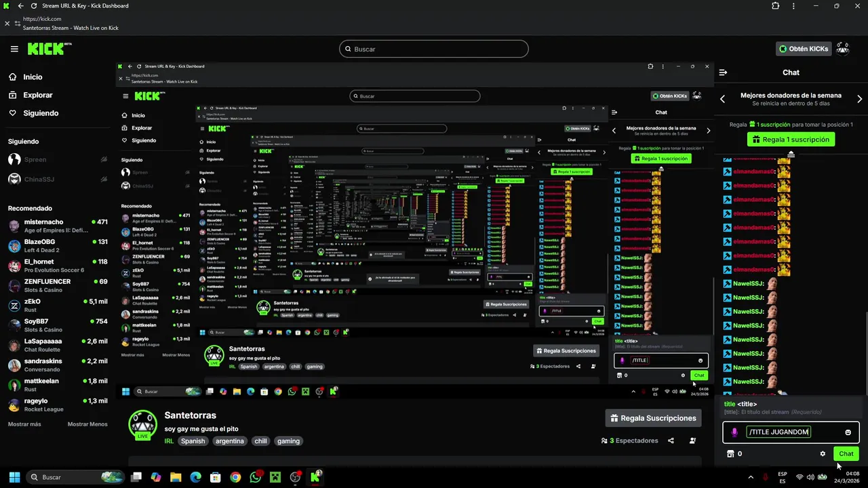Open LaSapaaaaa in the main Recomendado list

(x=58, y=345)
